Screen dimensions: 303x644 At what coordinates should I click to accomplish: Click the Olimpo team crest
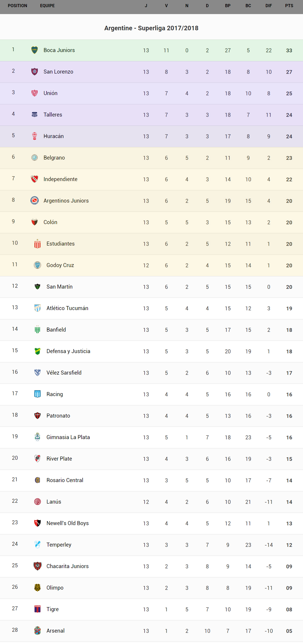click(37, 588)
